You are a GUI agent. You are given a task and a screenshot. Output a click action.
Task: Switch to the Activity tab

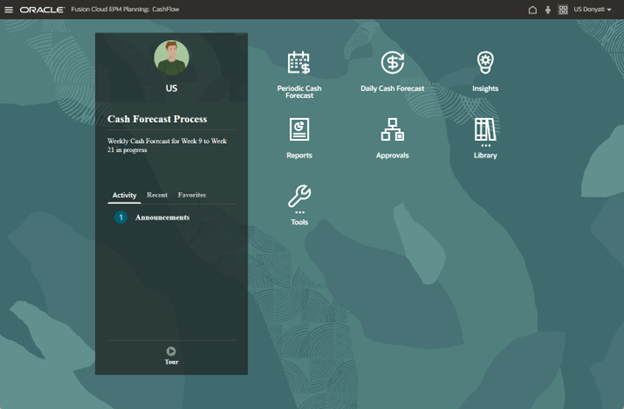124,195
